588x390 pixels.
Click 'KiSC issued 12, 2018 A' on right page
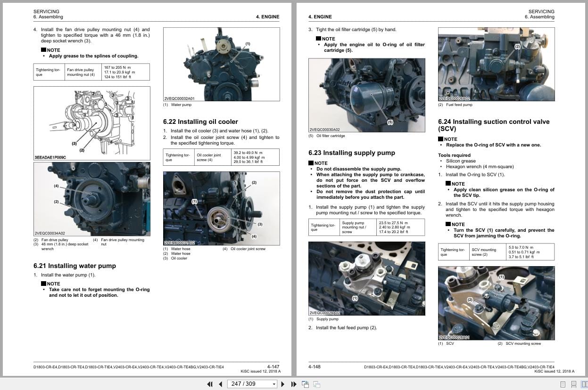click(x=554, y=372)
